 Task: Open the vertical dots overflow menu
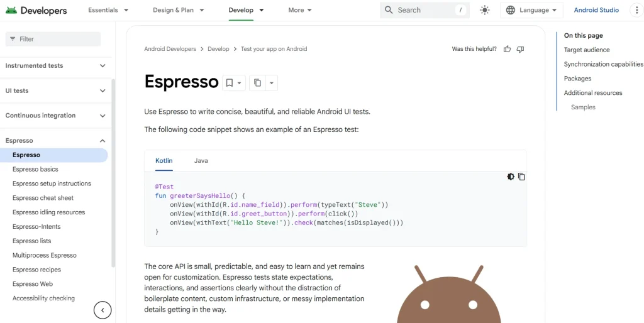tap(636, 10)
